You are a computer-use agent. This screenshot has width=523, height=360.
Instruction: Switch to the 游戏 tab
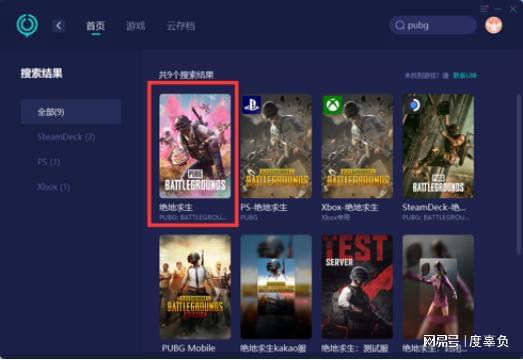click(136, 26)
